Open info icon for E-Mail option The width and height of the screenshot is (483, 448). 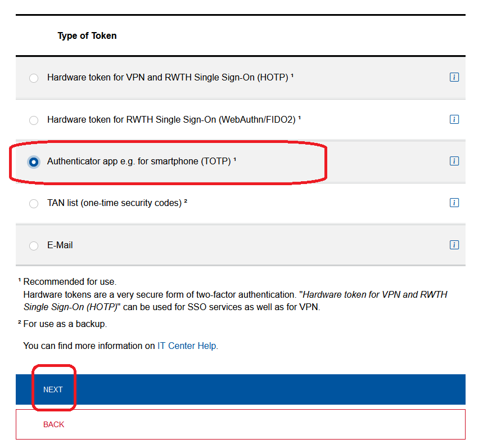454,245
